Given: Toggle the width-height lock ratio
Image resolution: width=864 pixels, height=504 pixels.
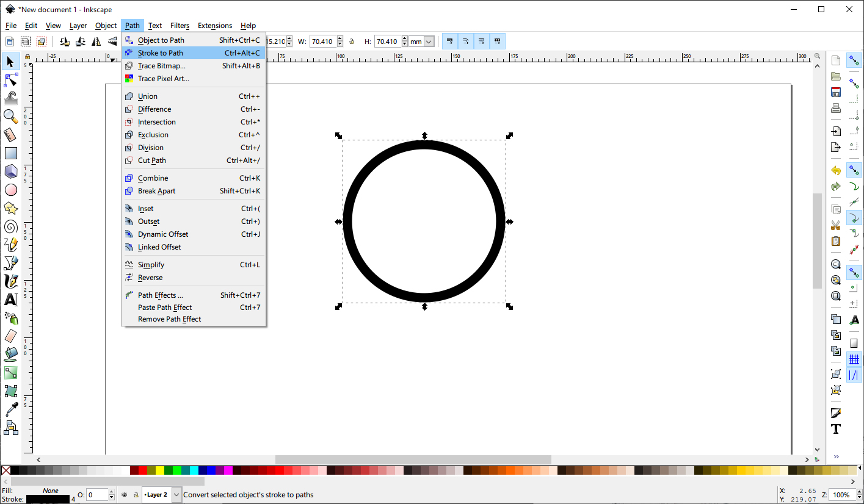Looking at the screenshot, I should 352,41.
